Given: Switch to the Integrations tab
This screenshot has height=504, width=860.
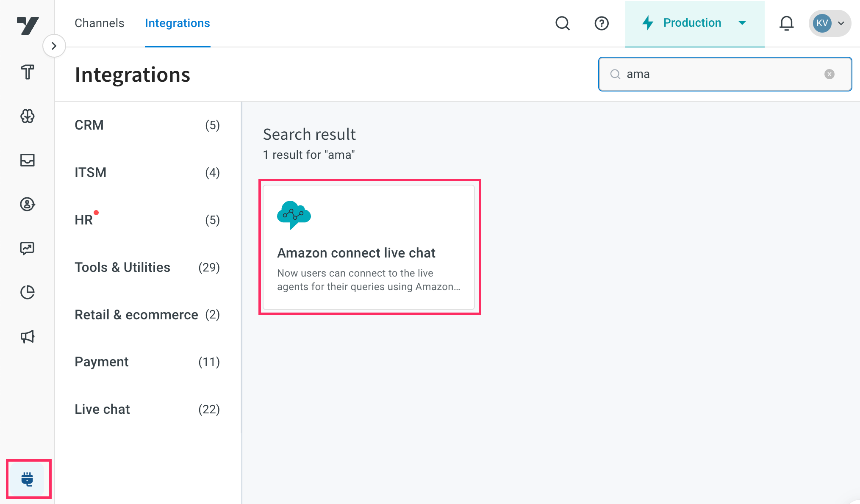Looking at the screenshot, I should click(x=178, y=23).
